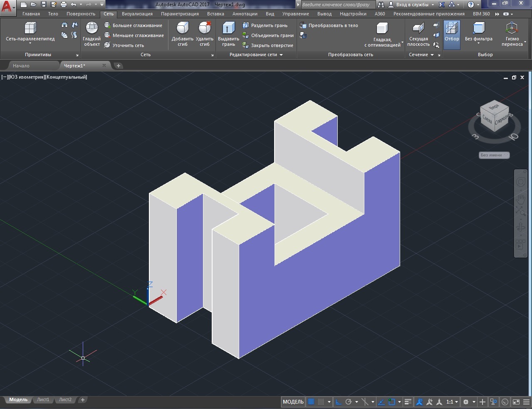This screenshot has height=409, width=532.
Task: Click Преобразовать в тело convert to solid
Action: [x=329, y=25]
